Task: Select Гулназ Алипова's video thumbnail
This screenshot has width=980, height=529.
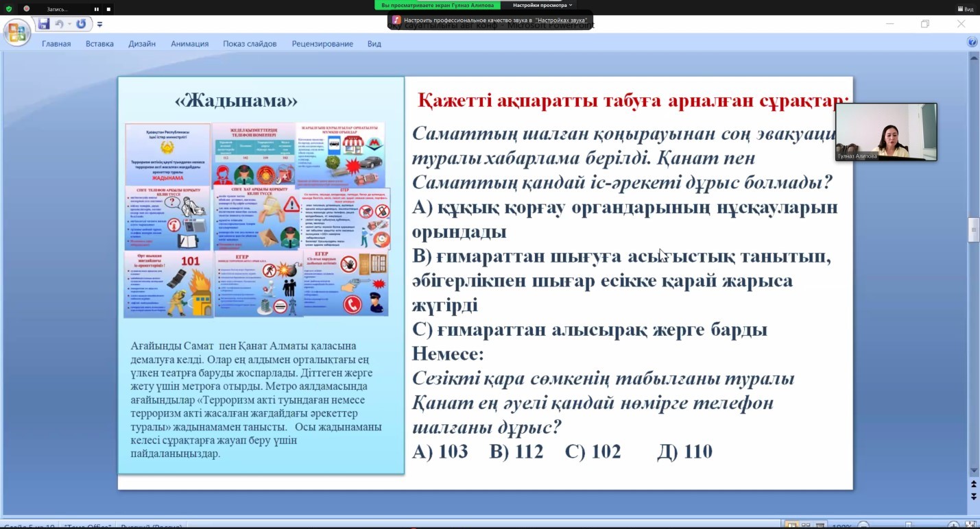Action: pyautogui.click(x=886, y=132)
